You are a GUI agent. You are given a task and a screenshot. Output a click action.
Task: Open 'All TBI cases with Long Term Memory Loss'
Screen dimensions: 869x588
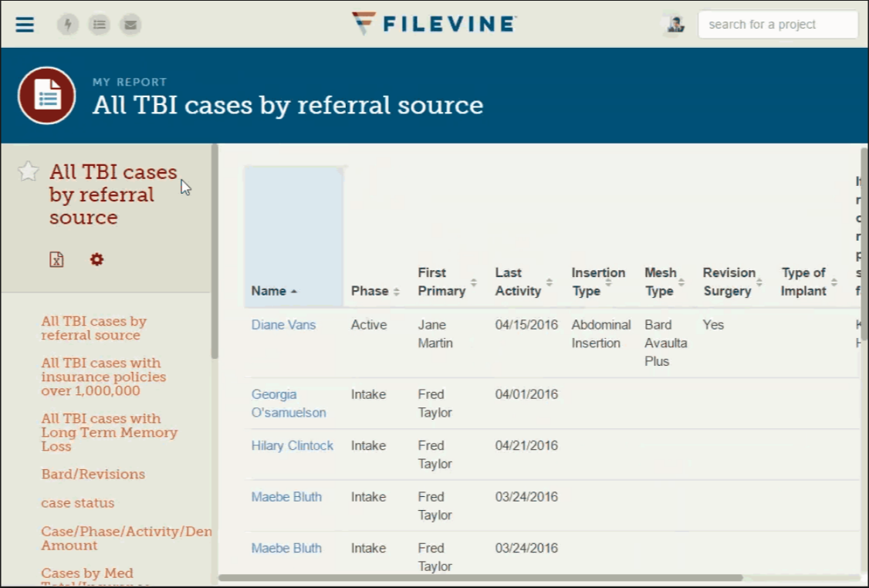point(109,432)
